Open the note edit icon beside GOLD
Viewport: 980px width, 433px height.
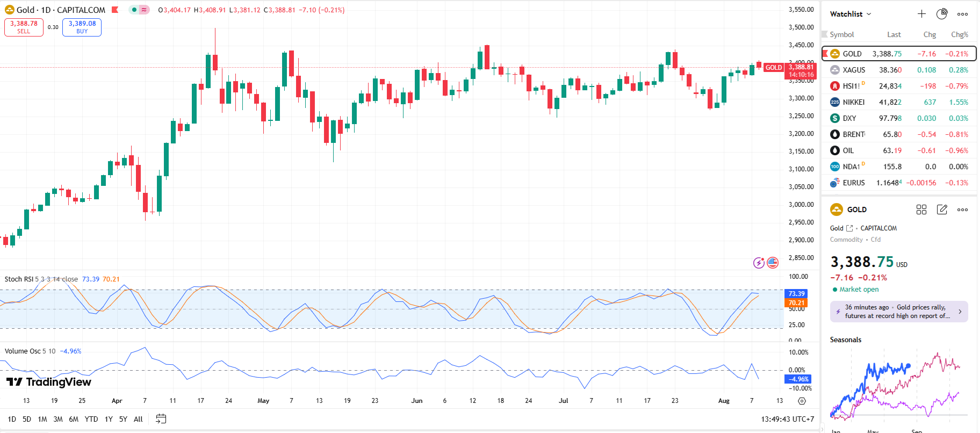942,210
